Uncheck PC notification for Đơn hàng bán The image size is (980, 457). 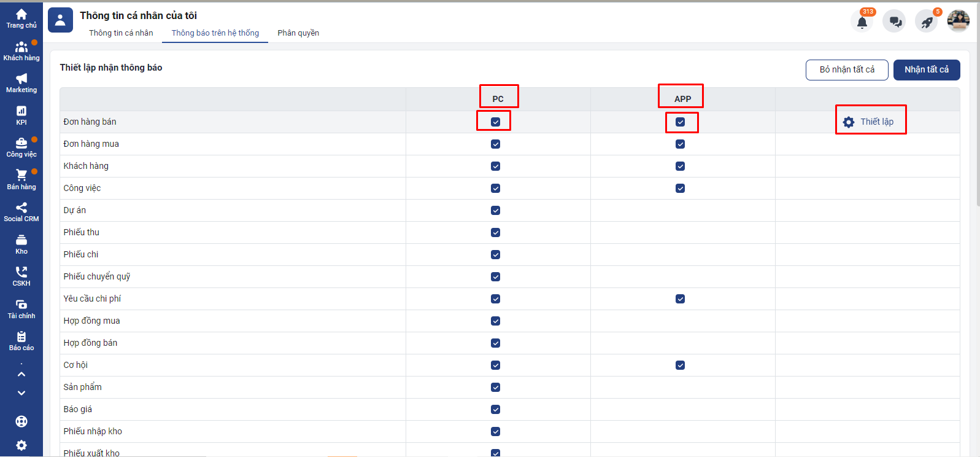click(x=495, y=122)
